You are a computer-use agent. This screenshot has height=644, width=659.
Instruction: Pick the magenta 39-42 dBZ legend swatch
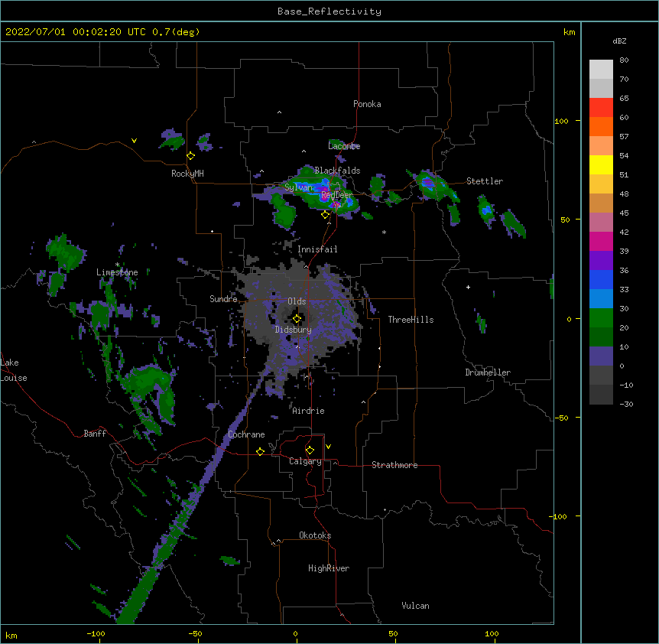click(x=601, y=241)
